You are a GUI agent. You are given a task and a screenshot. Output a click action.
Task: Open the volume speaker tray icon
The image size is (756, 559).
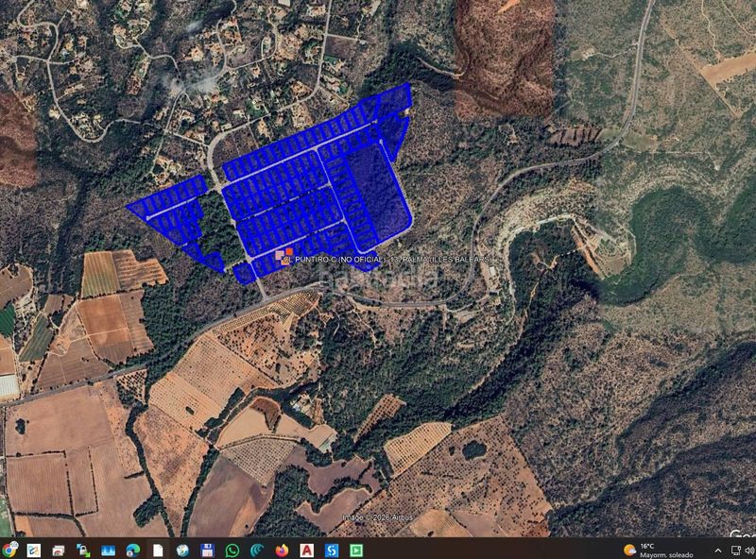[749, 551]
